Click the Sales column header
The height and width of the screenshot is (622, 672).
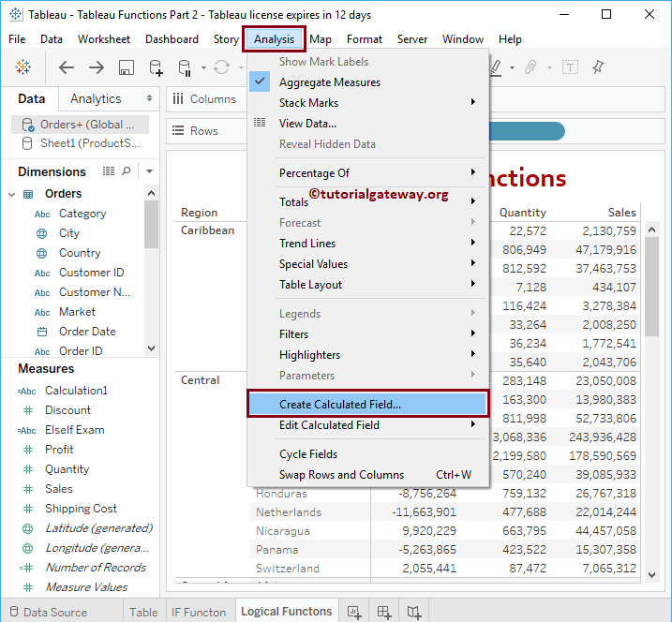click(x=621, y=213)
